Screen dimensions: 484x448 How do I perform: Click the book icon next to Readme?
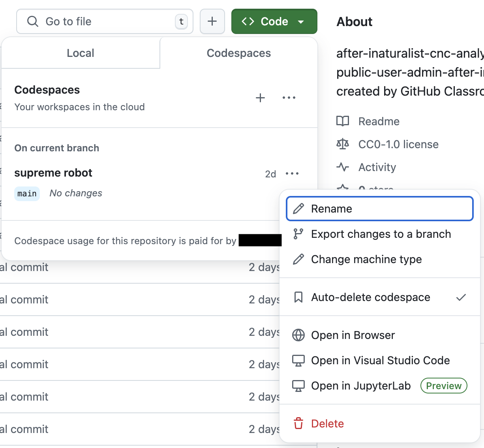point(343,121)
